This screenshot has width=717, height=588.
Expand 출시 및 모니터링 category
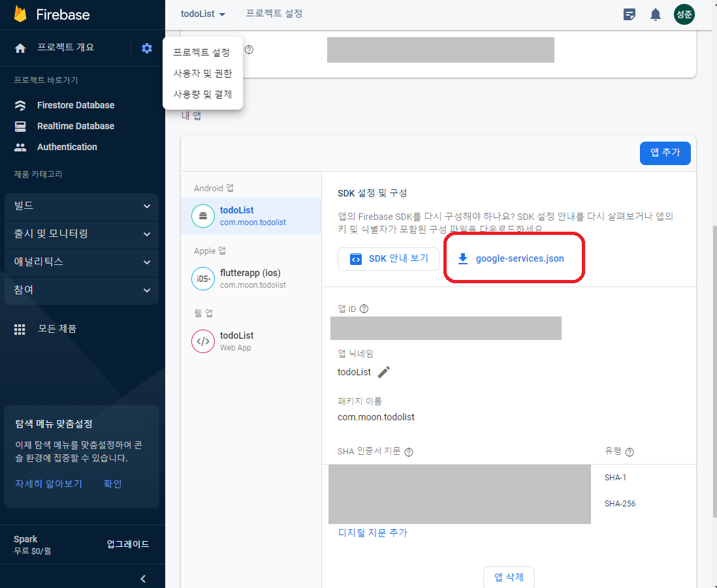(x=82, y=234)
